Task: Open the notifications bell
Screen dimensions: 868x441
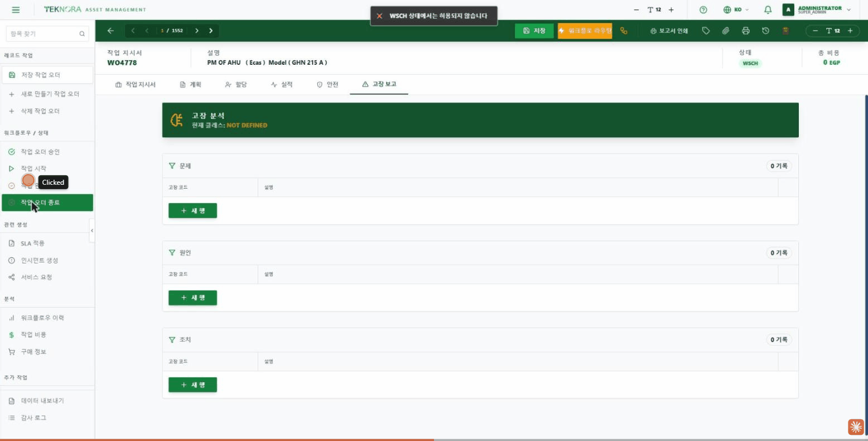Action: (x=768, y=9)
